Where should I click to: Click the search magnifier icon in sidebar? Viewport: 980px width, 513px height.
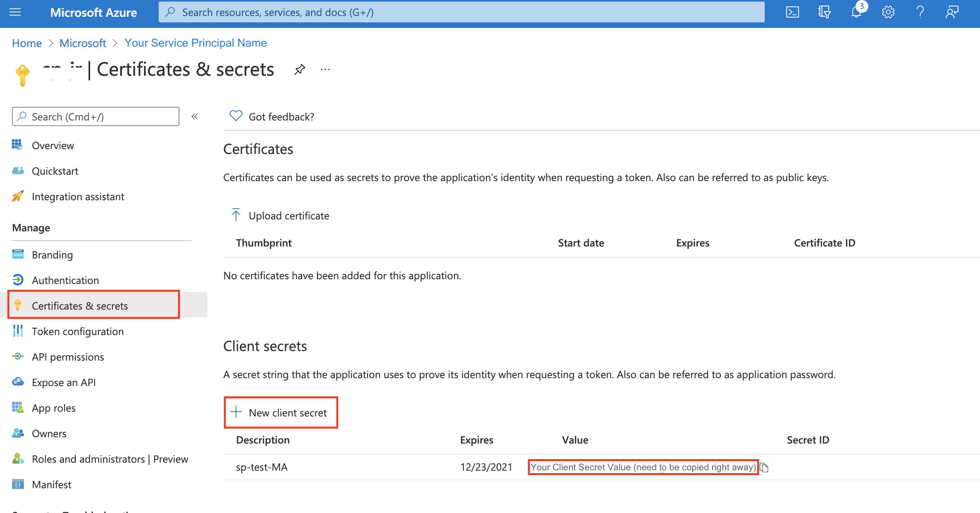(x=22, y=117)
